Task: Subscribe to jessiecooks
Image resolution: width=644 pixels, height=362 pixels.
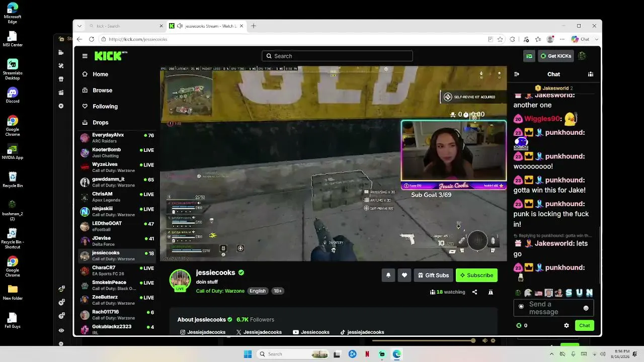Action: 476,275
